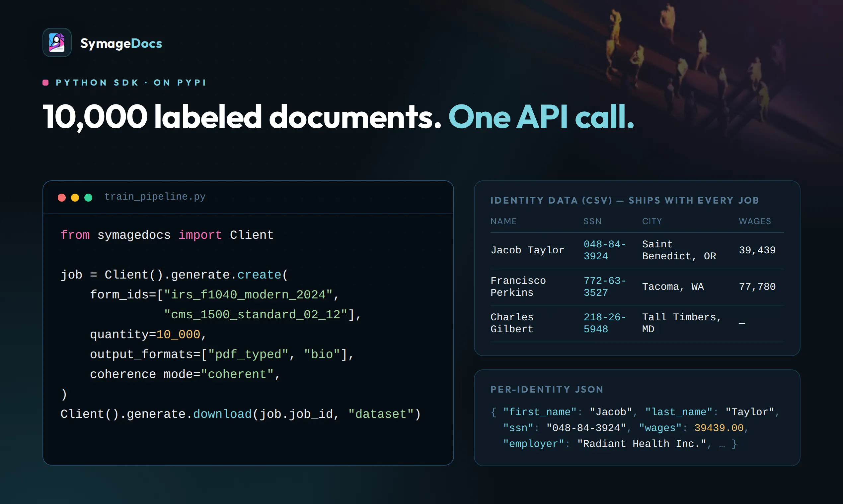Screen dimensions: 843x504
Task: Click the "ssn" JSON key
Action: point(518,428)
